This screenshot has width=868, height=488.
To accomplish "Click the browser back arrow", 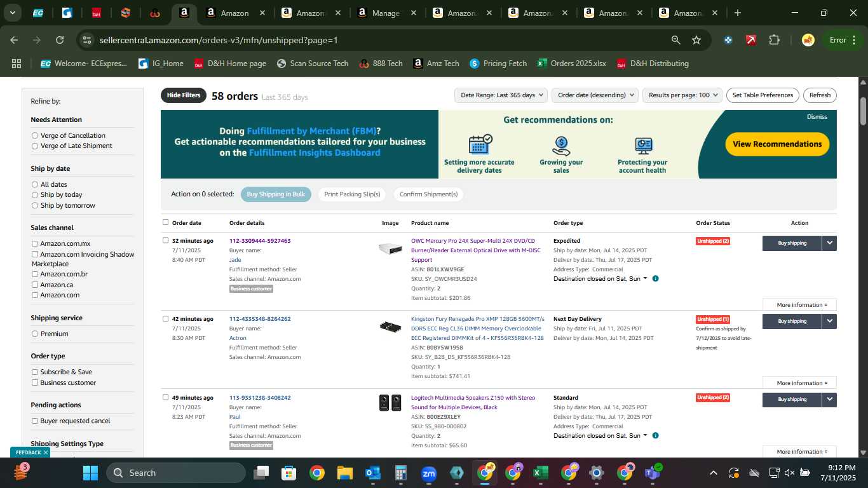I will 14,40.
